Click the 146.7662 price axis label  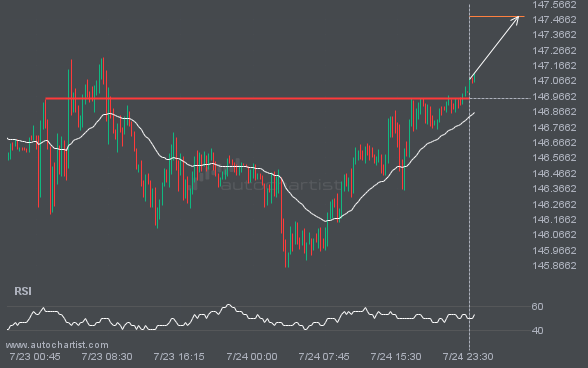click(554, 128)
